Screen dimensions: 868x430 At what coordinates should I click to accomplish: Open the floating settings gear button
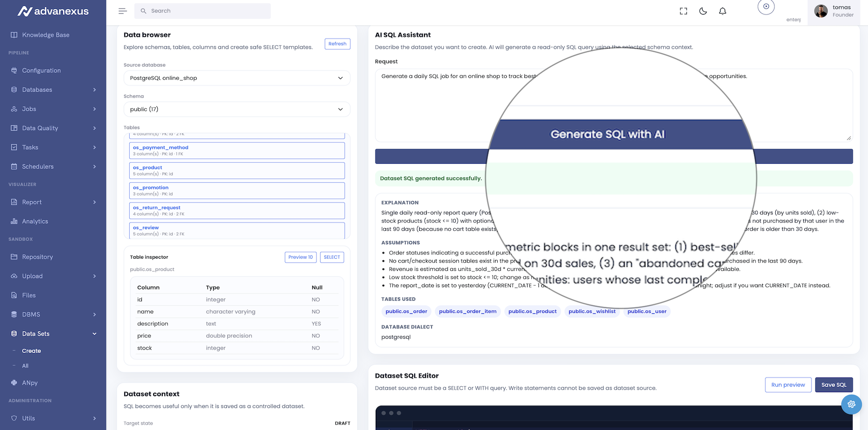tap(851, 404)
